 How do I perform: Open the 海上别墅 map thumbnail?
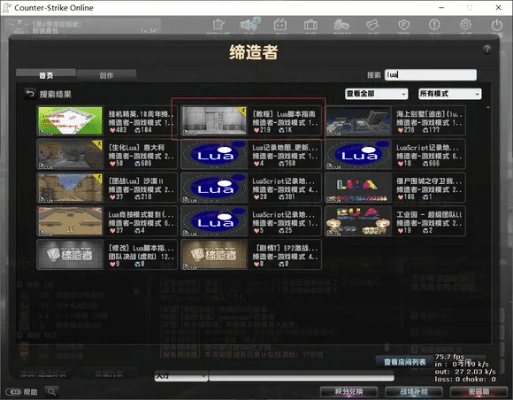pos(358,121)
